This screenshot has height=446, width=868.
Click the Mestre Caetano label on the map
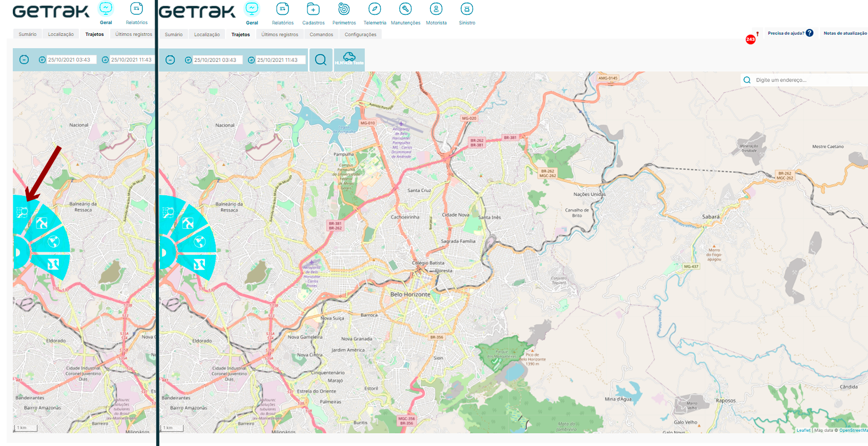(828, 147)
